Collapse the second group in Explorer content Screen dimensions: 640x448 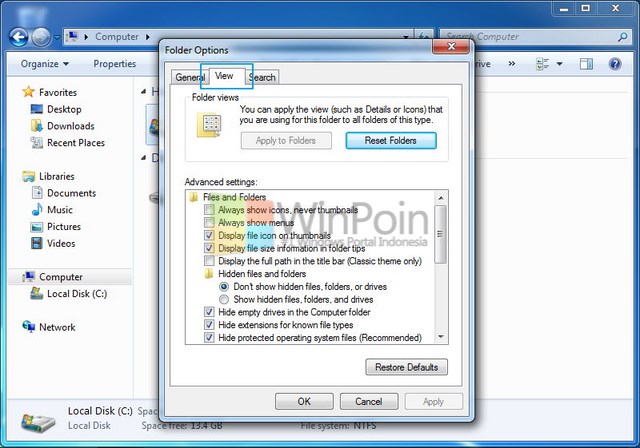pyautogui.click(x=144, y=157)
